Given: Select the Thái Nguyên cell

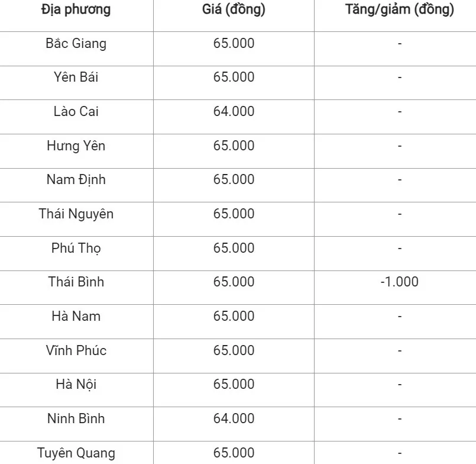Looking at the screenshot, I should point(76,214).
